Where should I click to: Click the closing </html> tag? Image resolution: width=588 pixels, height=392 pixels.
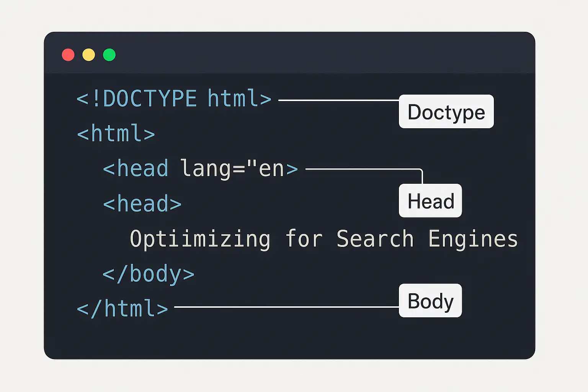tap(122, 309)
